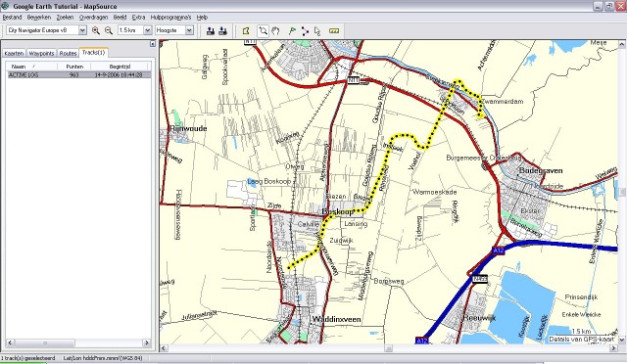The image size is (627, 364).
Task: Click the Boskoop town label on map
Action: tap(338, 211)
